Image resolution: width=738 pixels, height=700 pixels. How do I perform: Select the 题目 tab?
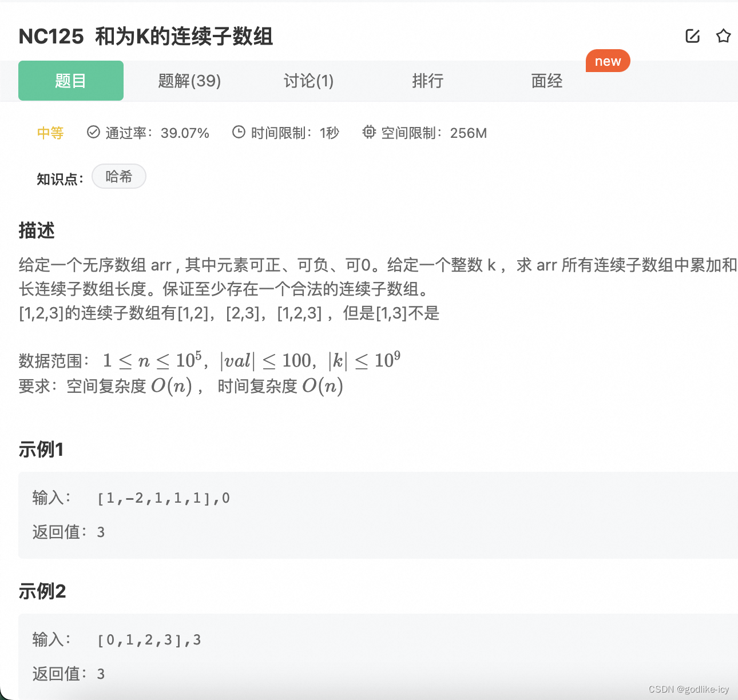(x=71, y=81)
